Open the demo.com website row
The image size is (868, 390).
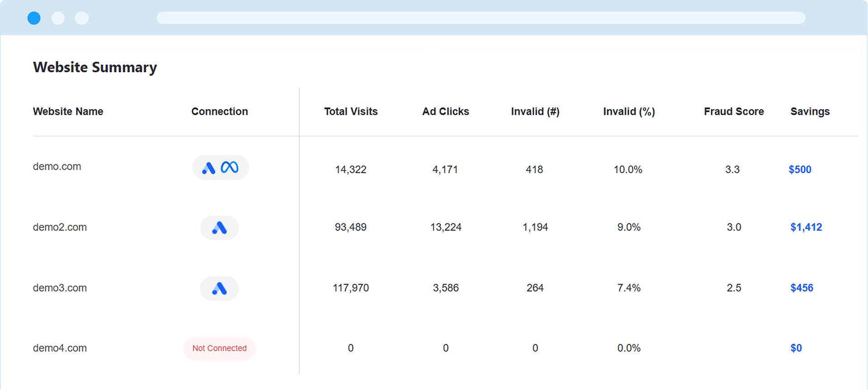[57, 167]
